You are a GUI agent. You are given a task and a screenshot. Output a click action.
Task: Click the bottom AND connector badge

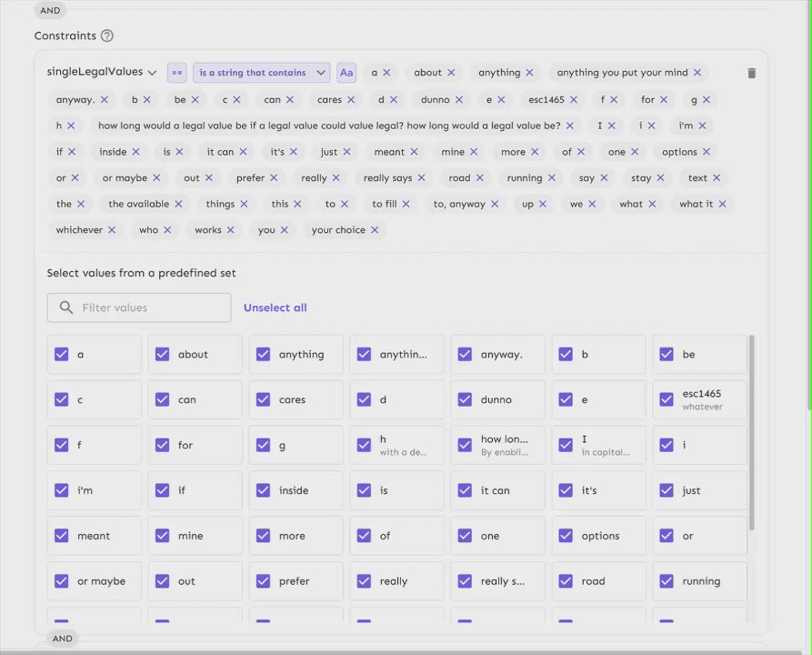click(x=62, y=639)
